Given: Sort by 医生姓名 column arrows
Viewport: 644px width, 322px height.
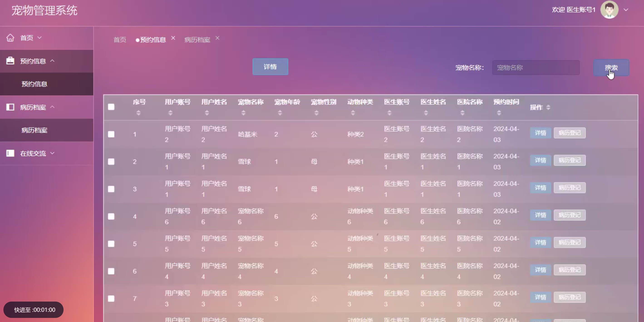Looking at the screenshot, I should pyautogui.click(x=426, y=113).
